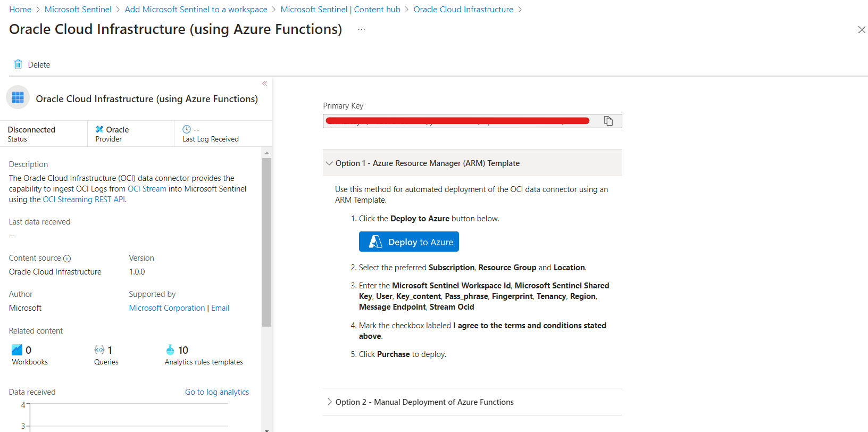Click the Workbooks chart icon
This screenshot has width=868, height=432.
pyautogui.click(x=17, y=350)
